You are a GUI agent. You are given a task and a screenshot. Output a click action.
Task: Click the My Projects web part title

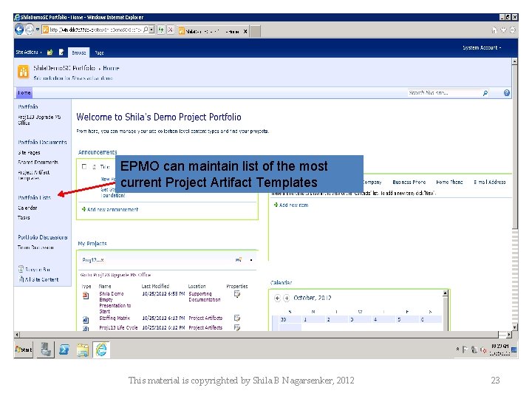[92, 244]
